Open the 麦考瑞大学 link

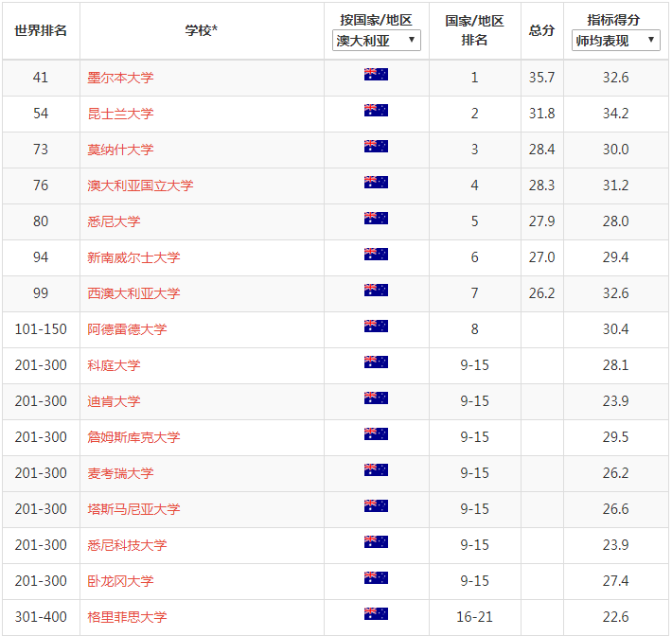click(120, 473)
